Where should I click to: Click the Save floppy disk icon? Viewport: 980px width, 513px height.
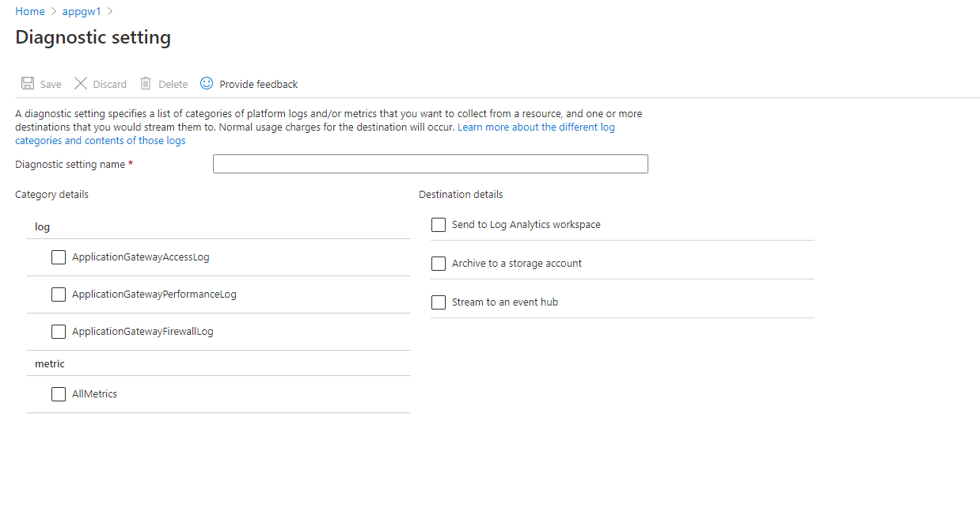click(28, 84)
